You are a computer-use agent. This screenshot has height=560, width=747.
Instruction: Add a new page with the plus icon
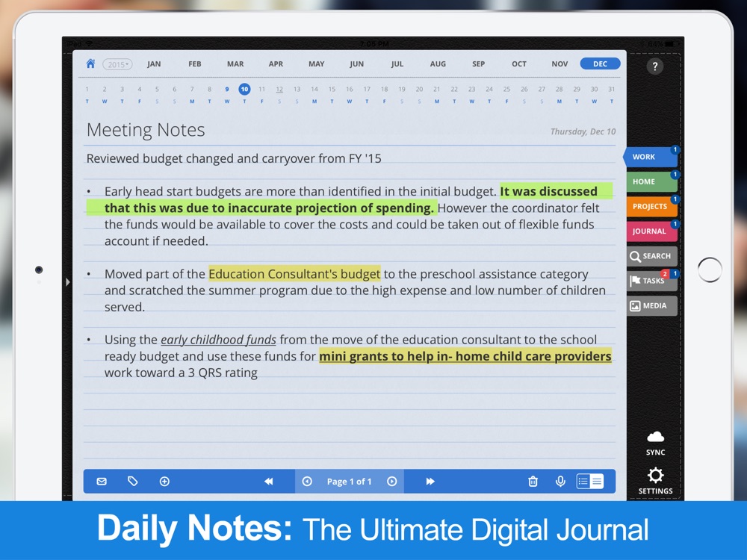click(x=164, y=482)
